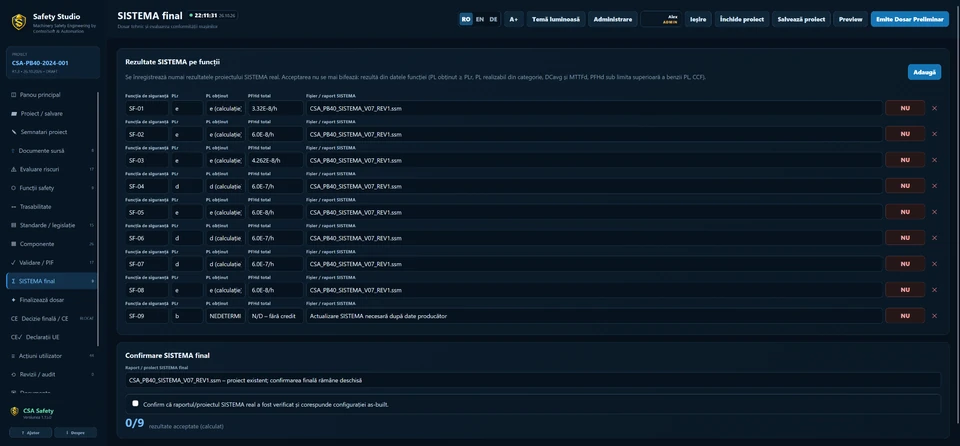Open Evaluare riscuri section
This screenshot has height=446, width=960.
click(x=51, y=169)
